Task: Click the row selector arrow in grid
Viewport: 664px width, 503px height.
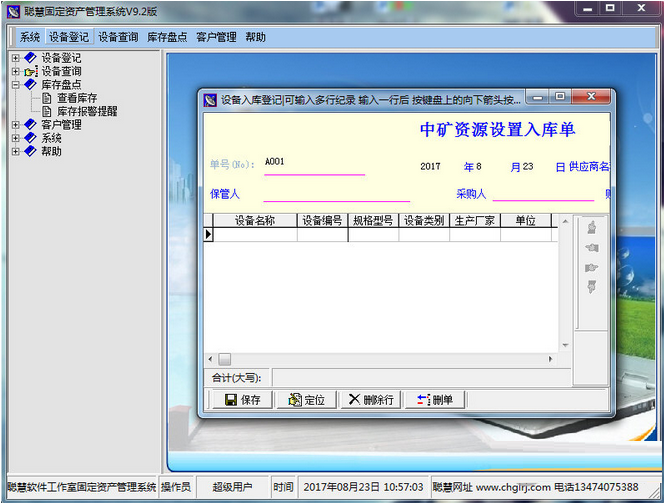Action: 208,235
